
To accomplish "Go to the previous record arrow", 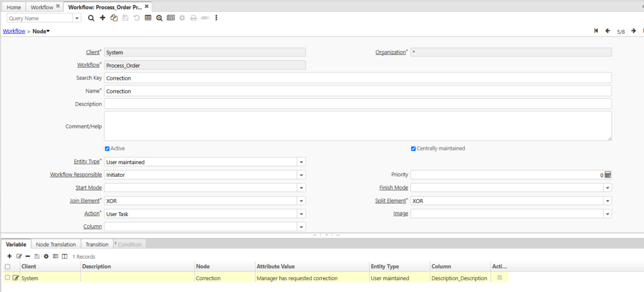I will pos(607,31).
